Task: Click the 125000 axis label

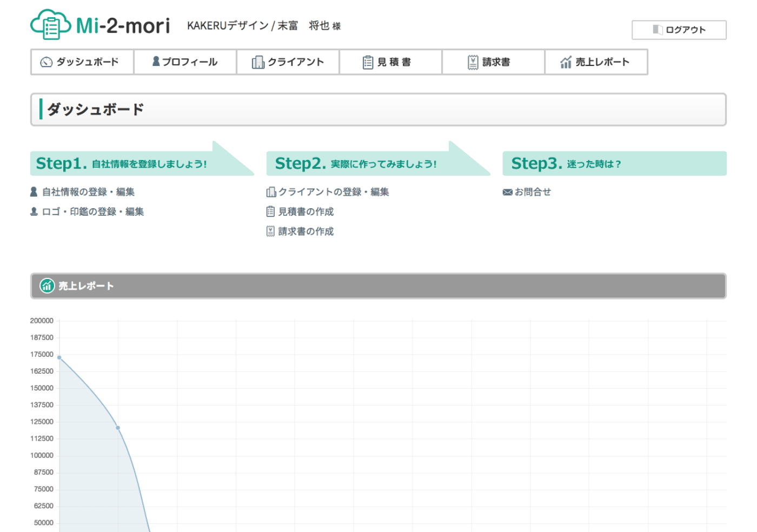Action: tap(42, 422)
